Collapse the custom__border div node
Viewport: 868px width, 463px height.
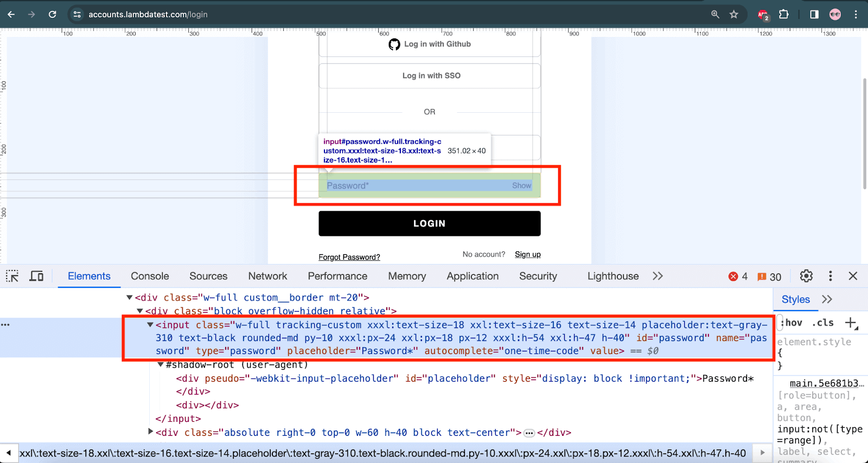pos(129,298)
